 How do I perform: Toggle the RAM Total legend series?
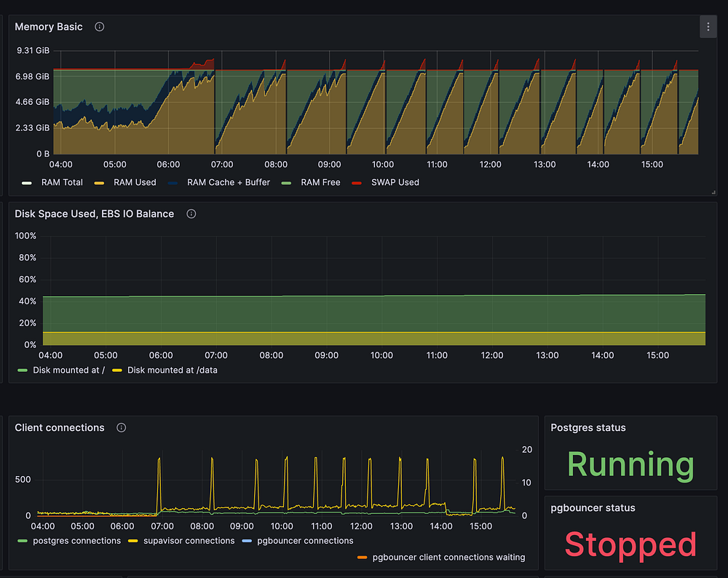62,183
